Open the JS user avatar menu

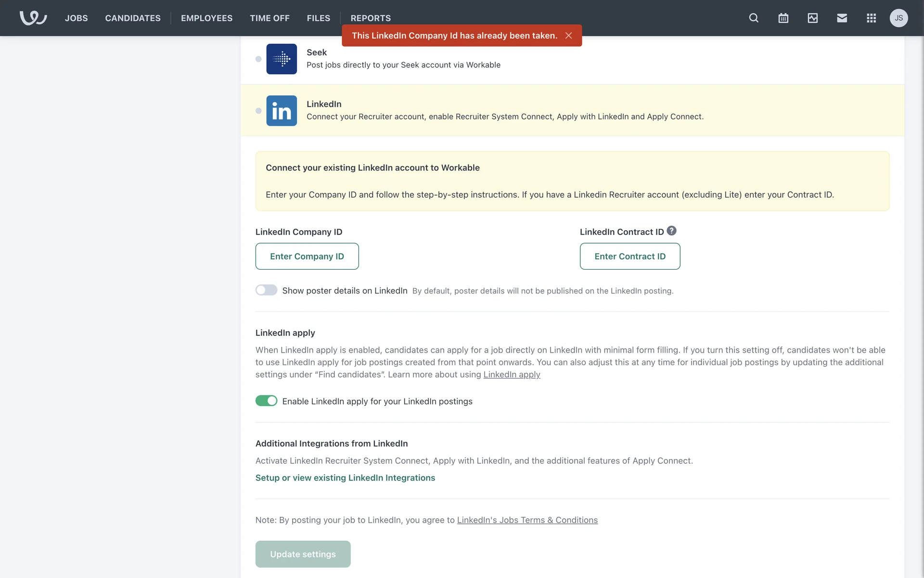point(898,18)
